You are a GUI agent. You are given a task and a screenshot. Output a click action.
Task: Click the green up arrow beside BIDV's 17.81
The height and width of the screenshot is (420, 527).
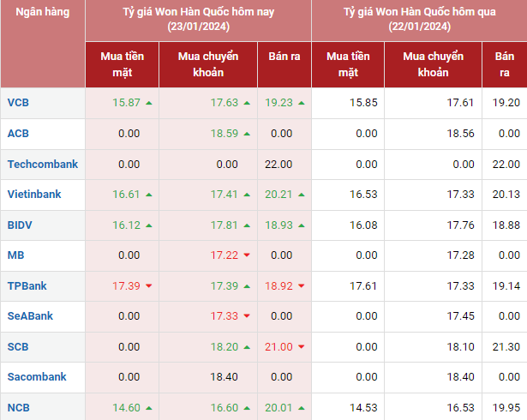tap(246, 225)
